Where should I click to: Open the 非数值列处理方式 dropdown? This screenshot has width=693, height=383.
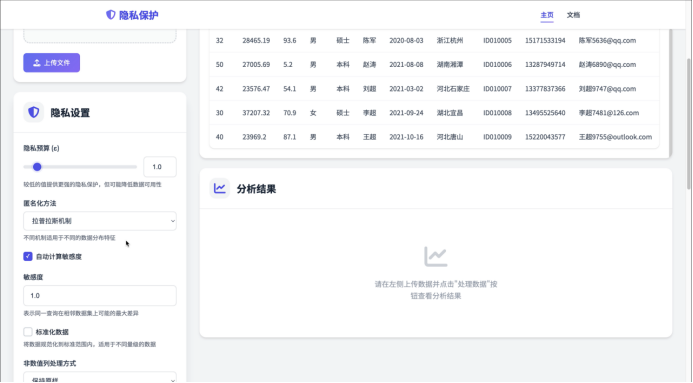(x=100, y=378)
